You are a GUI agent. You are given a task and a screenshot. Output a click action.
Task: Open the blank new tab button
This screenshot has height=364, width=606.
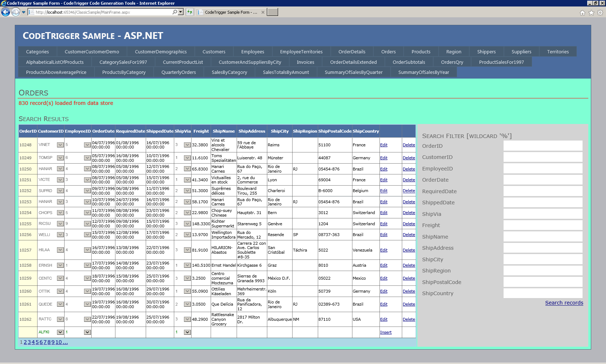pos(273,12)
